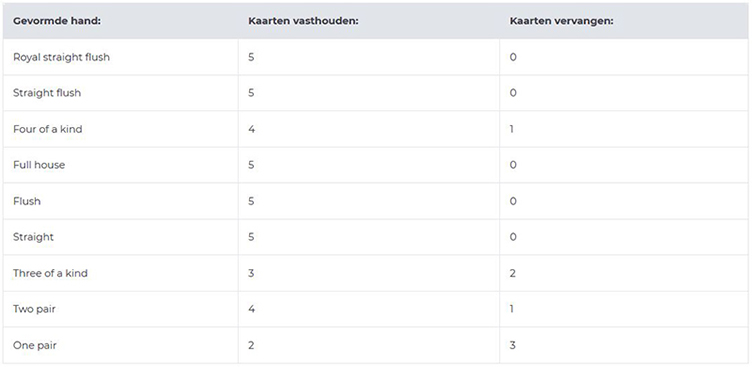Click hold value 3 for Three of a kind
Screen dimensions: 752x367
251,273
